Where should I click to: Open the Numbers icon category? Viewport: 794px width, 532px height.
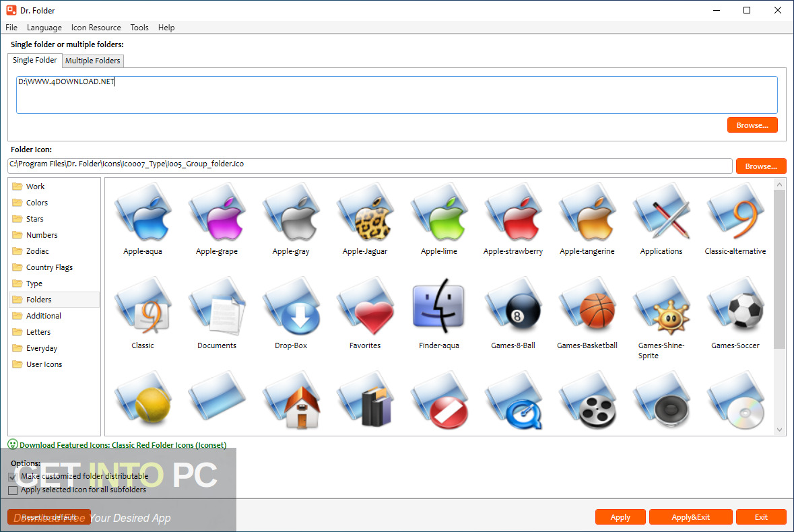tap(54, 235)
